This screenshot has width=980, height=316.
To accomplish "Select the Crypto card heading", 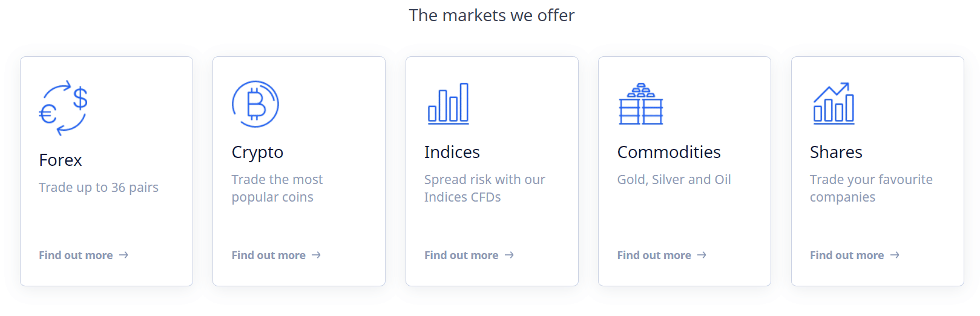I will tap(257, 152).
